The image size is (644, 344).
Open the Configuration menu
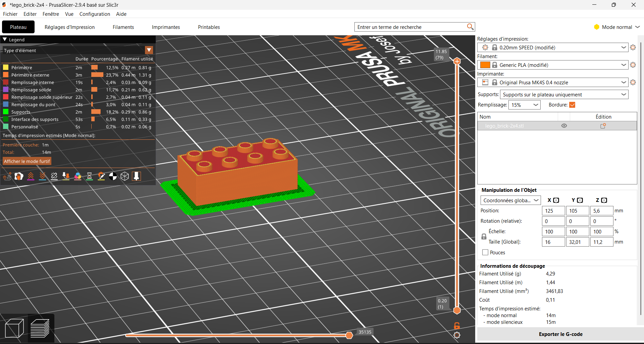coord(95,14)
